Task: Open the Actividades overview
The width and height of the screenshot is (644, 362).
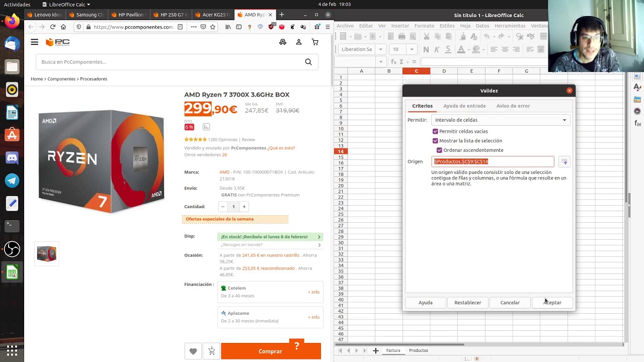Action: click(x=17, y=5)
